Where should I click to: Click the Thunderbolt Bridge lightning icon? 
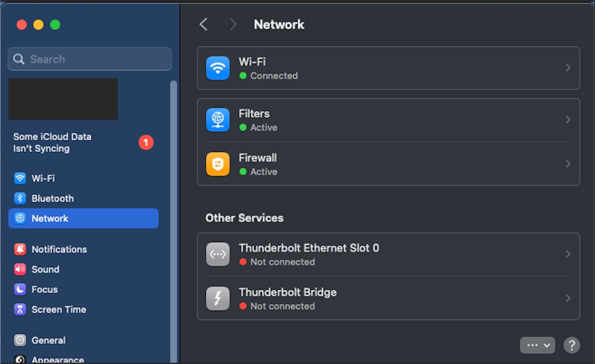tap(218, 298)
